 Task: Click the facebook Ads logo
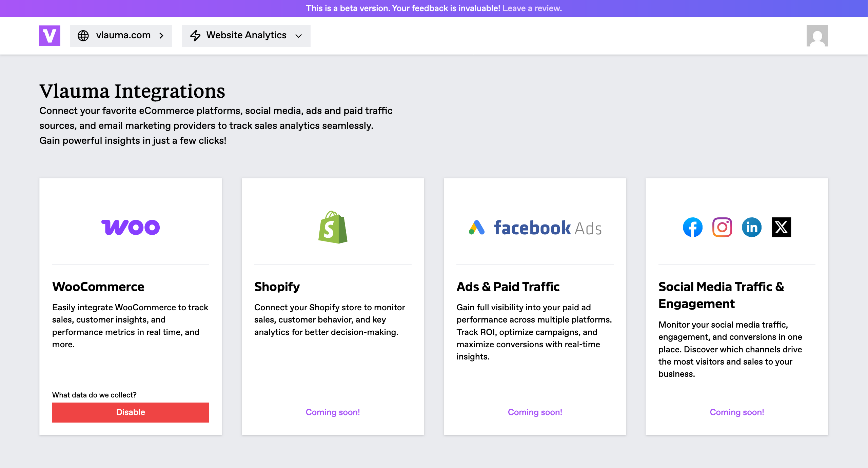[548, 228]
